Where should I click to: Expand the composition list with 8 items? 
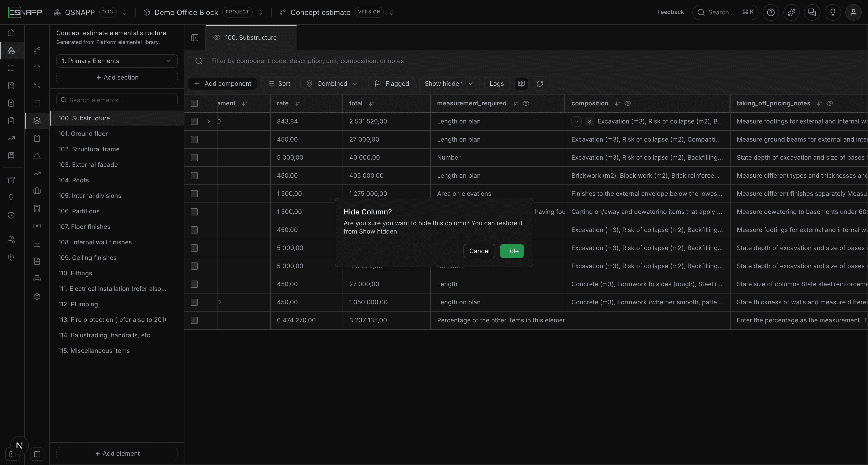pyautogui.click(x=576, y=121)
